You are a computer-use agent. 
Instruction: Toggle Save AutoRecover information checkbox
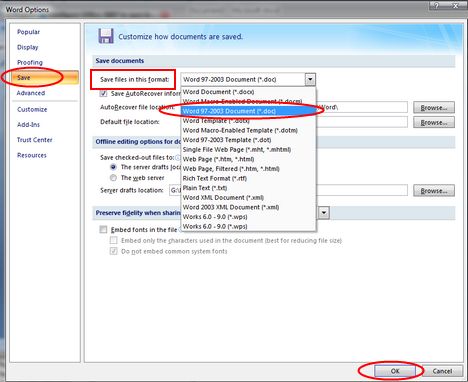[103, 93]
